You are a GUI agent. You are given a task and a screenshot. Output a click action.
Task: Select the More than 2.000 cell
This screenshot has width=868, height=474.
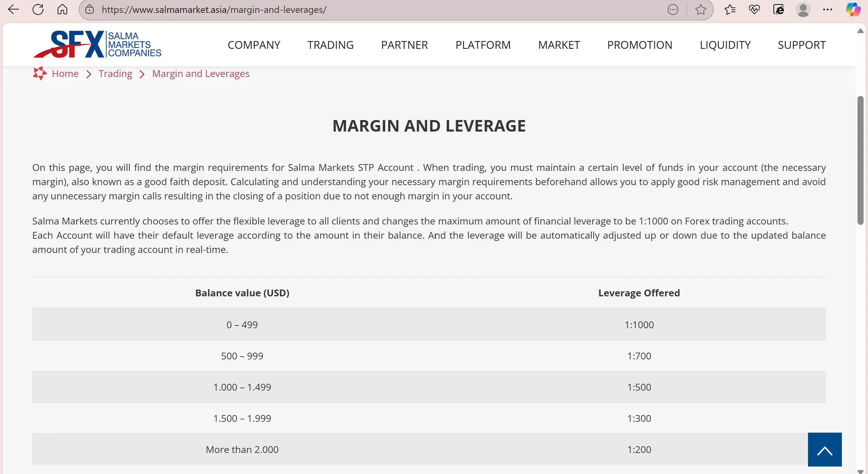click(242, 449)
